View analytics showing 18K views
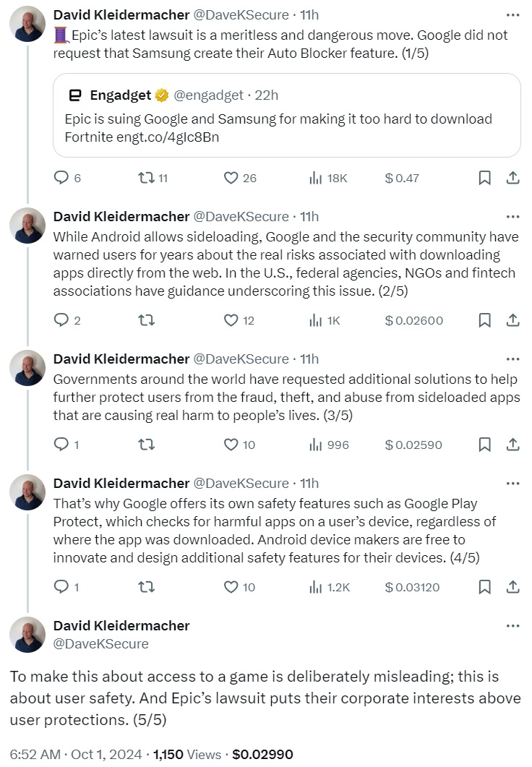 click(x=328, y=178)
